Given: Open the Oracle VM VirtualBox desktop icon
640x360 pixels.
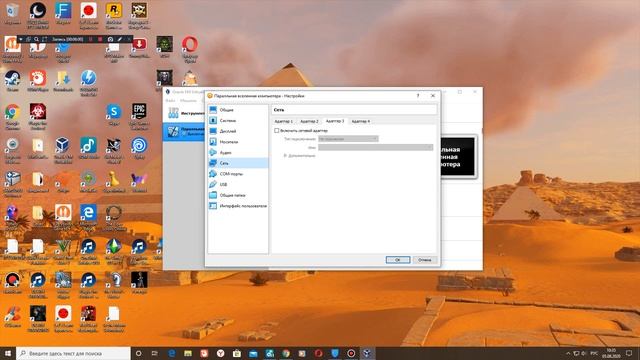Looking at the screenshot, I should tap(63, 150).
